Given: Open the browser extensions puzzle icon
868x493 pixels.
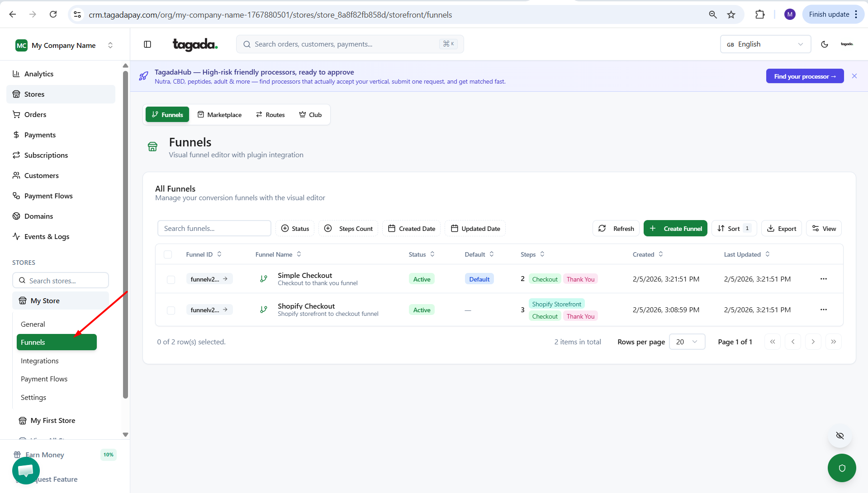Looking at the screenshot, I should 760,14.
